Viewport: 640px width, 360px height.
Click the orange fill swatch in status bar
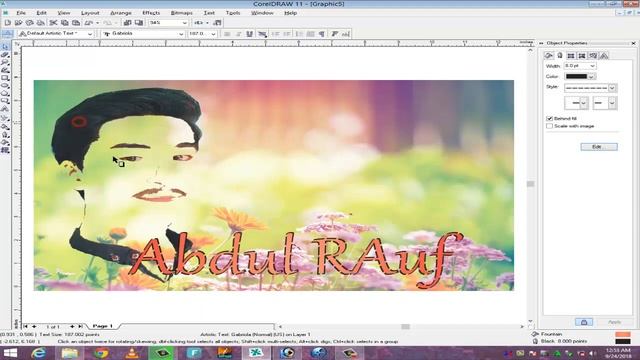[623, 334]
